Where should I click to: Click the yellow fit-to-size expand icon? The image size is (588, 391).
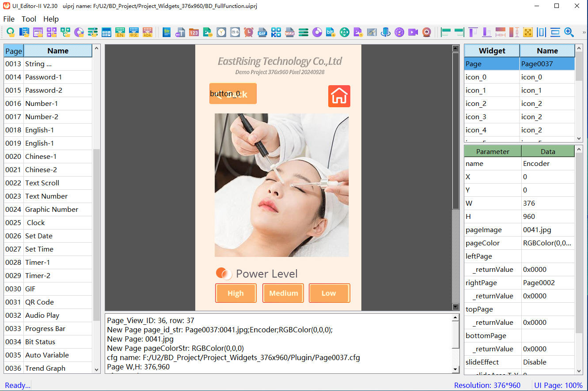point(528,32)
